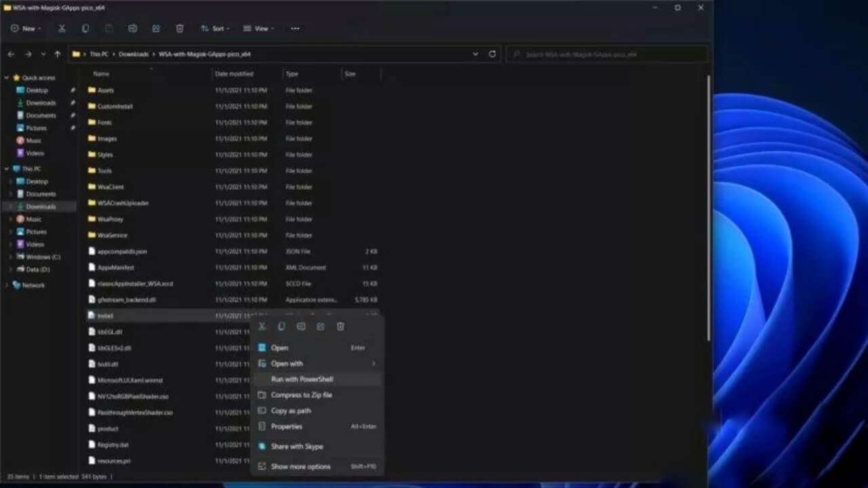The height and width of the screenshot is (488, 868).
Task: Select Desktop under Quick access
Action: [32, 90]
